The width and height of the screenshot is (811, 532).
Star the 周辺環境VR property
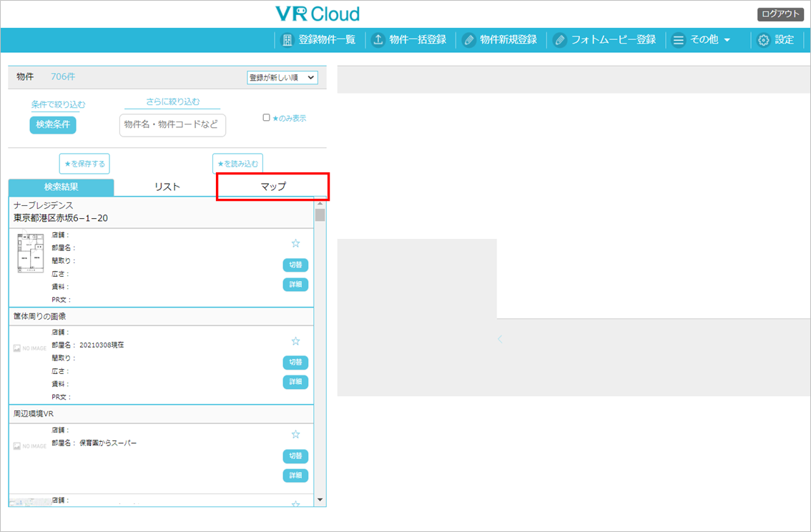295,434
